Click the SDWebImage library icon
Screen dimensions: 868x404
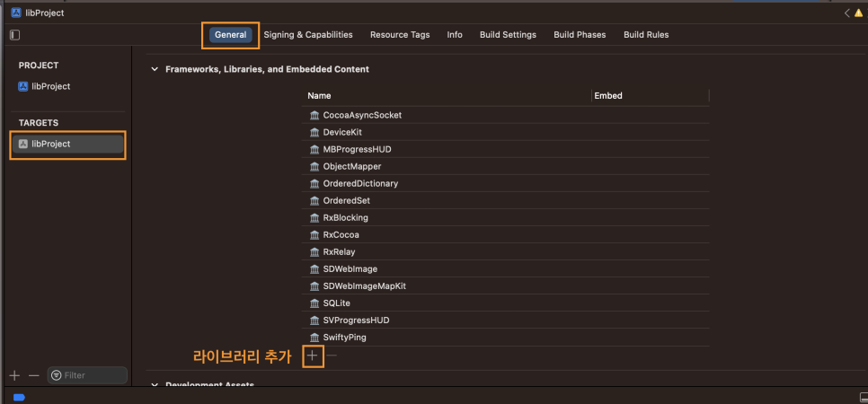[x=314, y=269]
